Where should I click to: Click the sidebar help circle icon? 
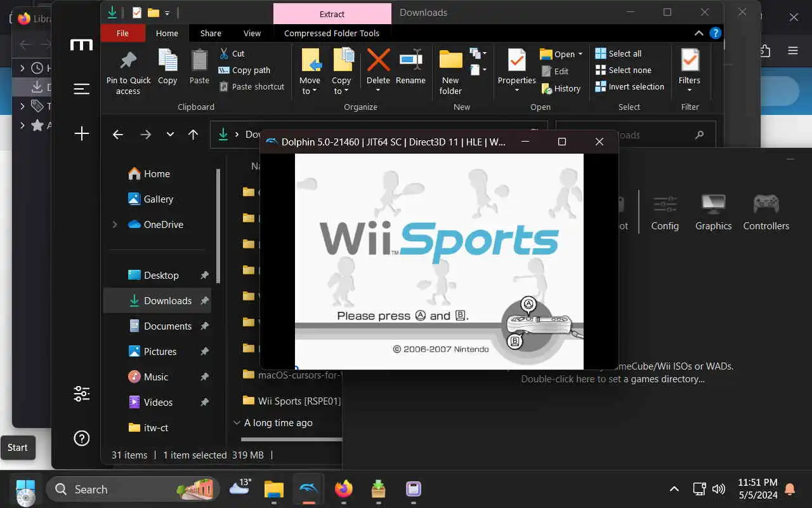coord(82,438)
